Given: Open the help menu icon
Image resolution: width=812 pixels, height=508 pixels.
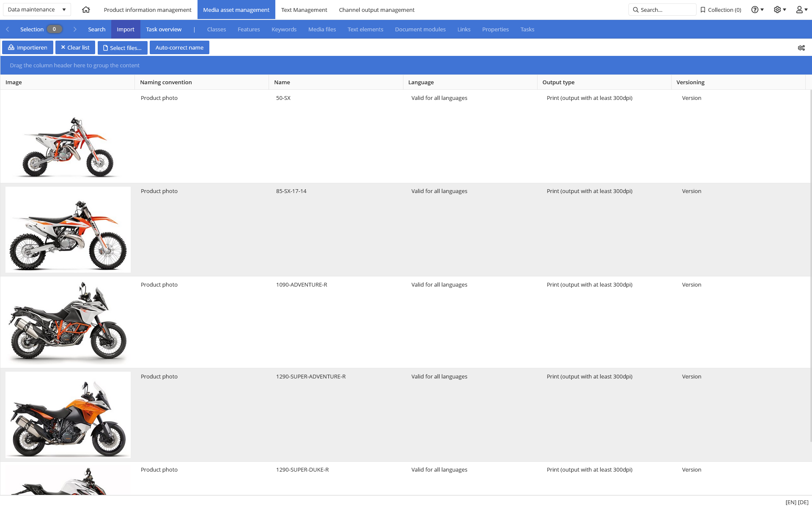Looking at the screenshot, I should coord(757,10).
